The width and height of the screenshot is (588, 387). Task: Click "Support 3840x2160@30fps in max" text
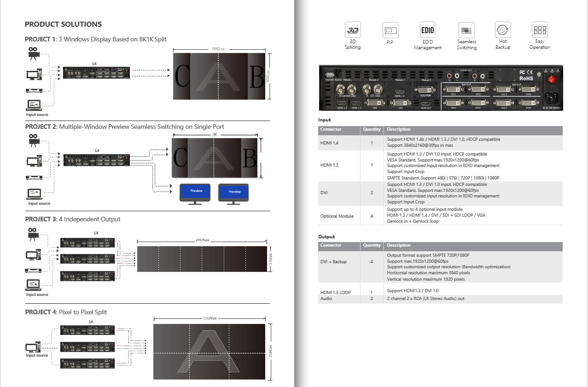(x=420, y=145)
